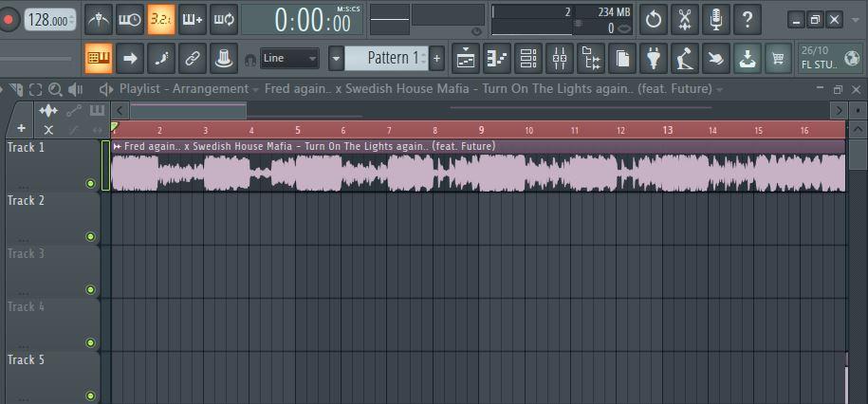The image size is (868, 404).
Task: Enable wait for input to start
Action: coord(130,20)
